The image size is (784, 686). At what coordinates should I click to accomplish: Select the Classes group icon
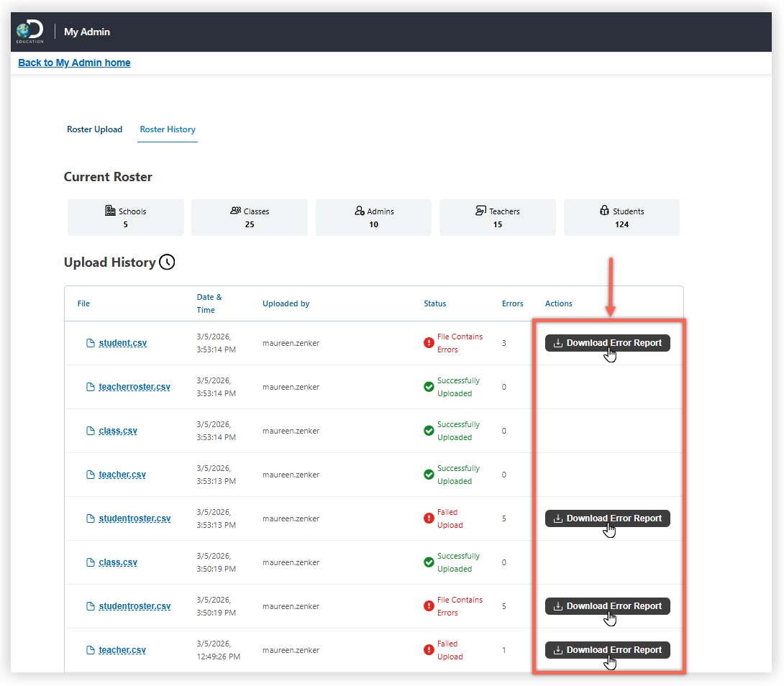[235, 211]
